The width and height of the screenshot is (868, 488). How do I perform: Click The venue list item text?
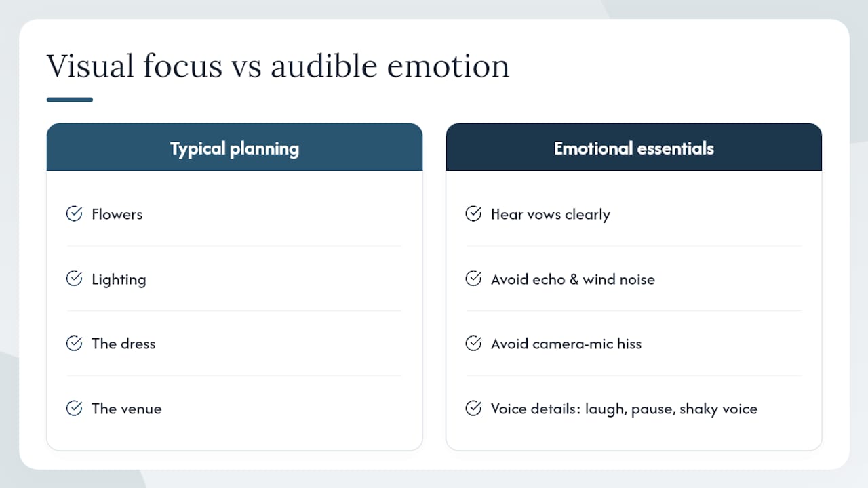[127, 409]
